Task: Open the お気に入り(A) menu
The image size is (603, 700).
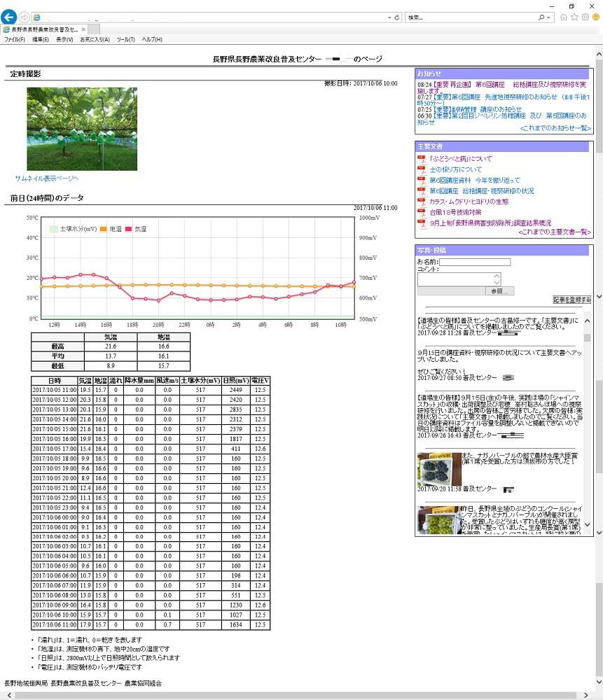Action: coord(95,40)
